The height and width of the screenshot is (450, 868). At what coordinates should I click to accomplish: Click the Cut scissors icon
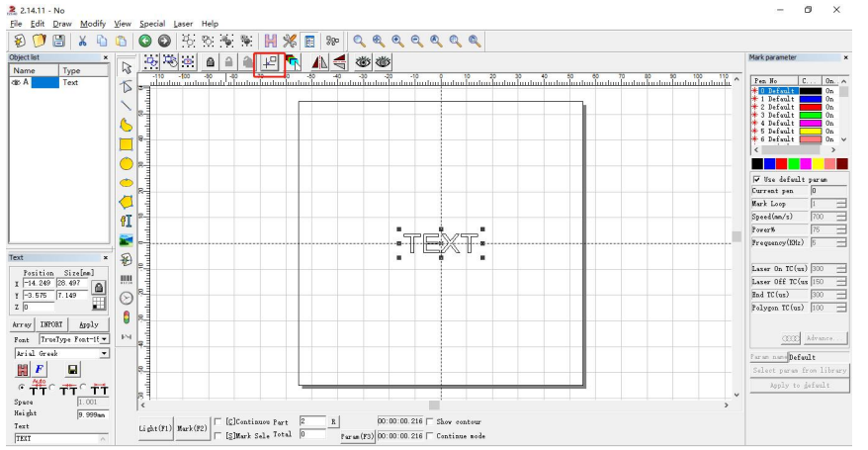click(x=83, y=41)
